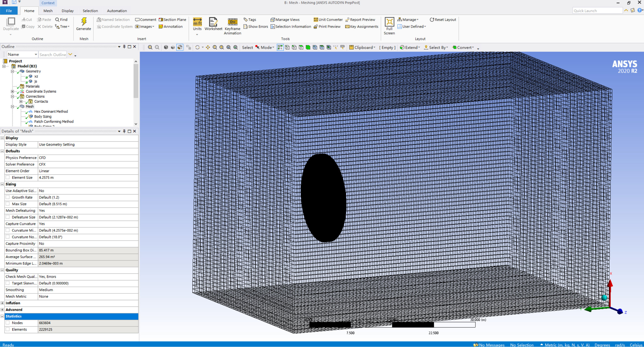Click the Report Preview tool
The image size is (644, 347).
(x=360, y=20)
